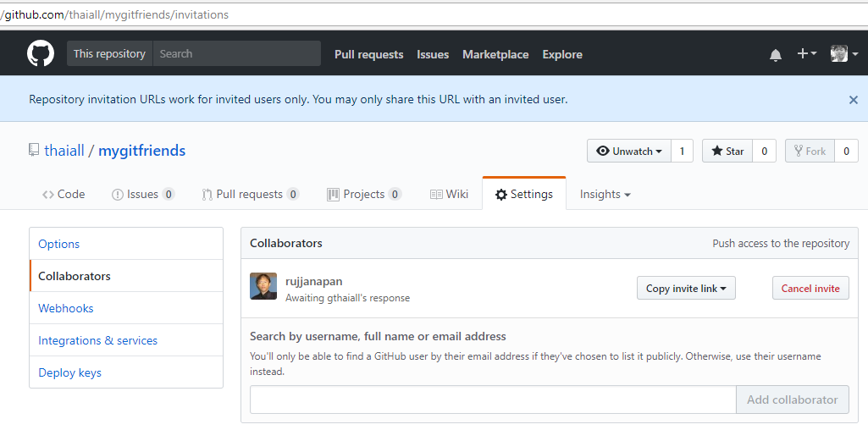Cancel the invite for rujjanapan
This screenshot has width=868, height=430.
(x=810, y=289)
